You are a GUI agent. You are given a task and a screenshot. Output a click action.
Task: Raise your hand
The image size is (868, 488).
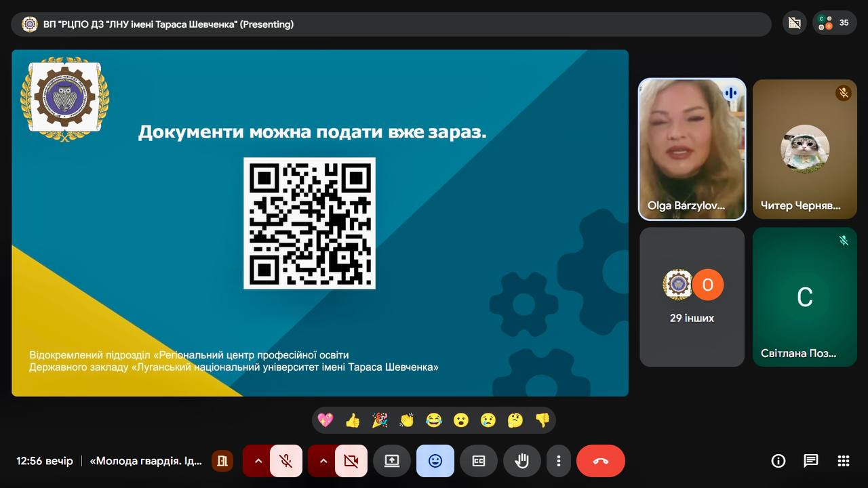(x=521, y=461)
